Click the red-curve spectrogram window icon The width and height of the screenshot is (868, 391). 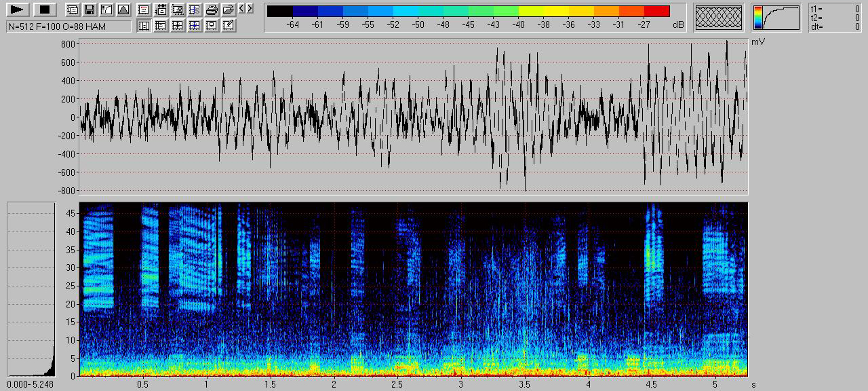pos(144,10)
